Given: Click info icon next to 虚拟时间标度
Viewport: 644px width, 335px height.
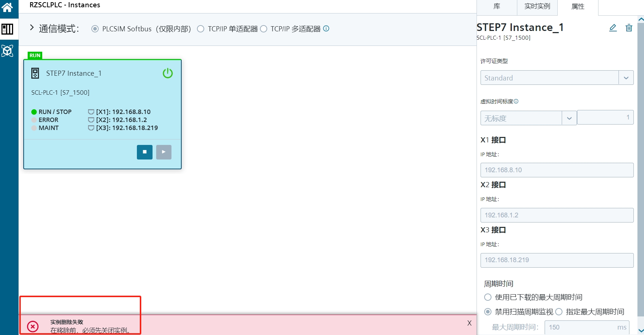Looking at the screenshot, I should tap(516, 102).
